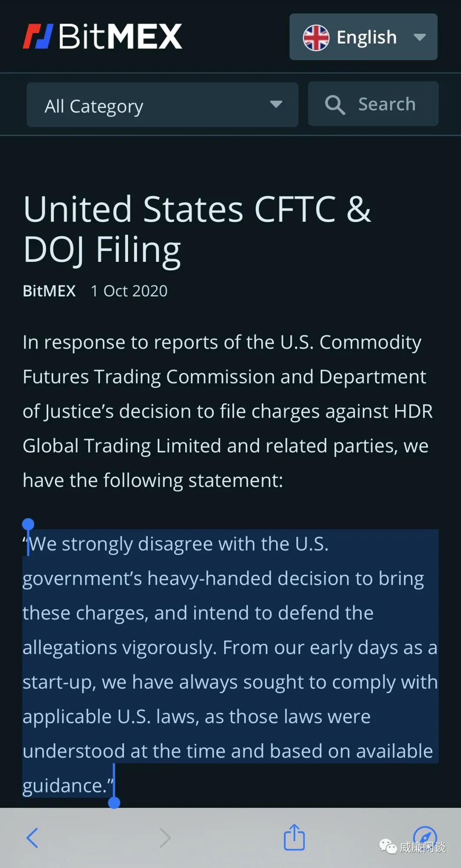
Task: Tap the browser back arrow
Action: (x=32, y=838)
